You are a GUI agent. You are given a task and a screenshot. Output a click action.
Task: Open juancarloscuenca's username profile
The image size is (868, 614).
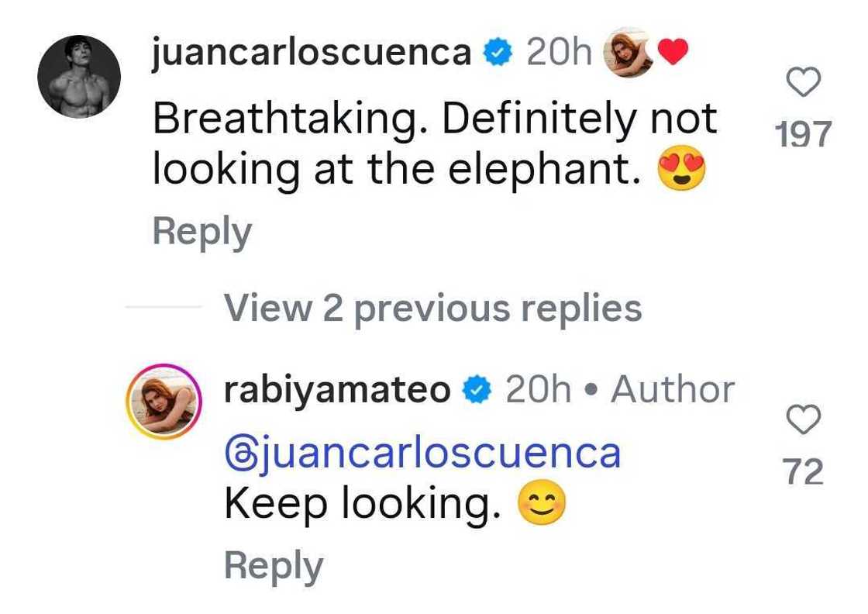[x=312, y=51]
